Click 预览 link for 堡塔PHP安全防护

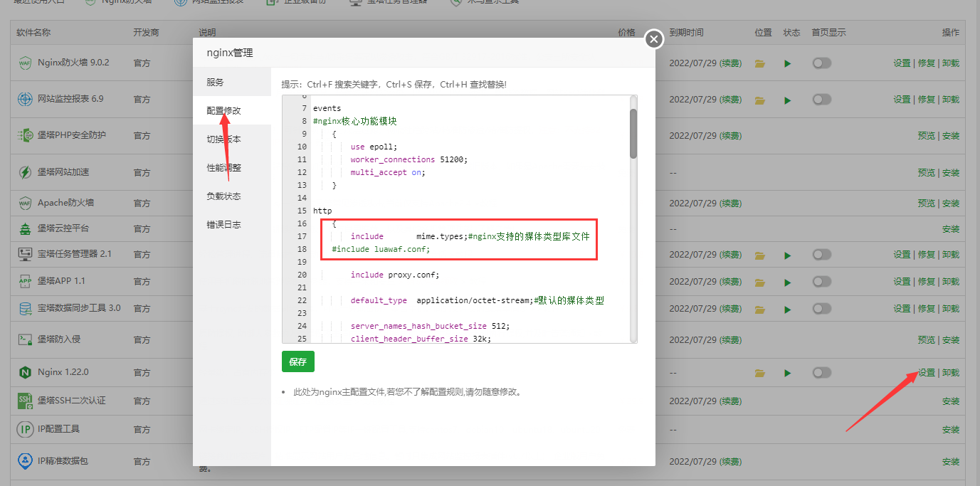click(927, 136)
